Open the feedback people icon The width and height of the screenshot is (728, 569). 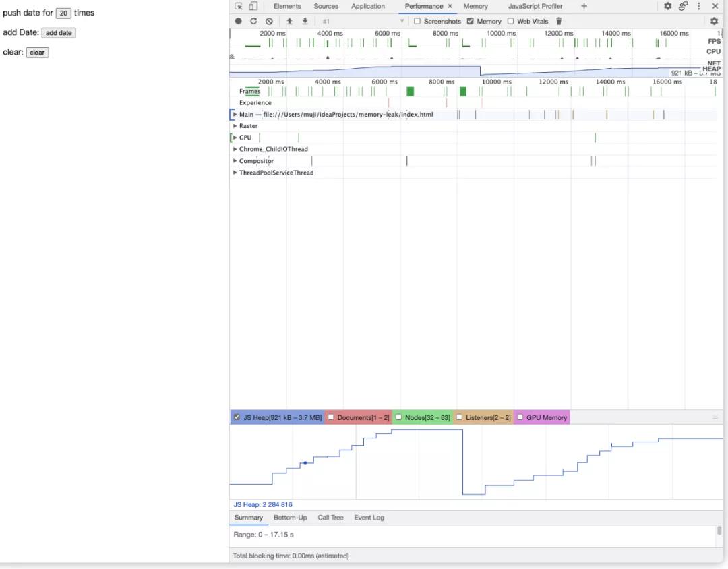click(683, 6)
